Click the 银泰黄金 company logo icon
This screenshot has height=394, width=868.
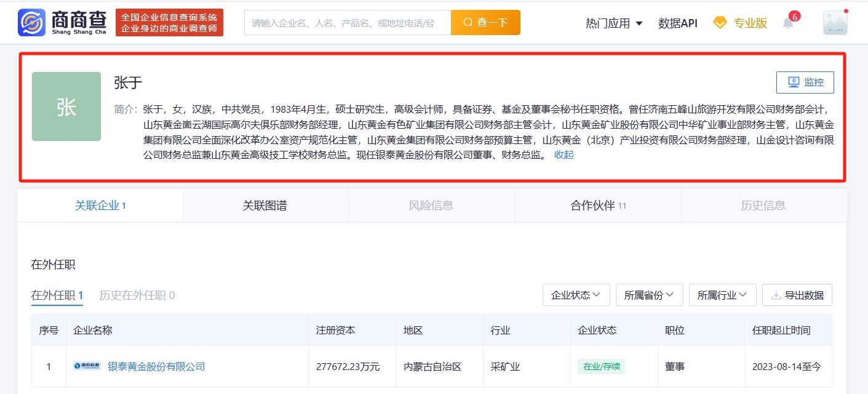coord(86,366)
